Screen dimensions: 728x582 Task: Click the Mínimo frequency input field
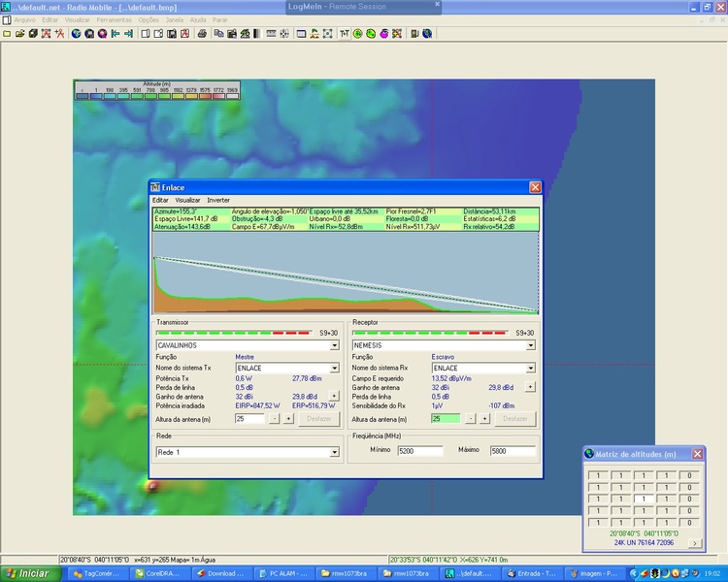(x=419, y=451)
